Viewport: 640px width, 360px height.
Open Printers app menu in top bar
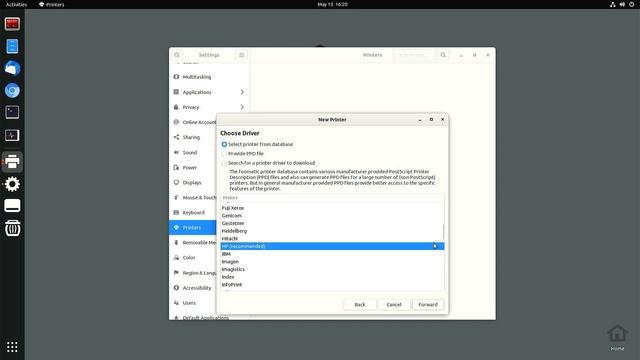pyautogui.click(x=52, y=4)
